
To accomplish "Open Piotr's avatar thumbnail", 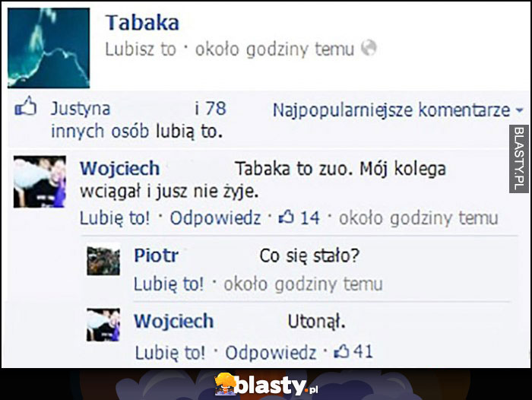I will tap(103, 261).
